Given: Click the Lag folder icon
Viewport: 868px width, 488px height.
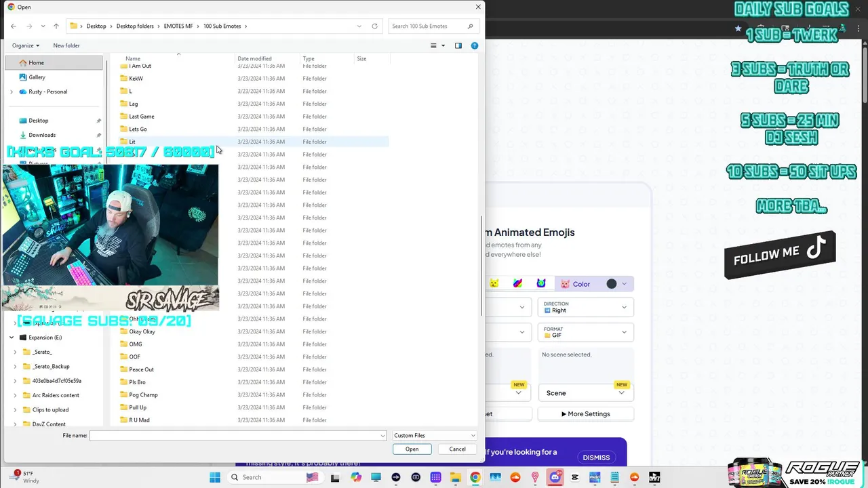Looking at the screenshot, I should [x=123, y=104].
